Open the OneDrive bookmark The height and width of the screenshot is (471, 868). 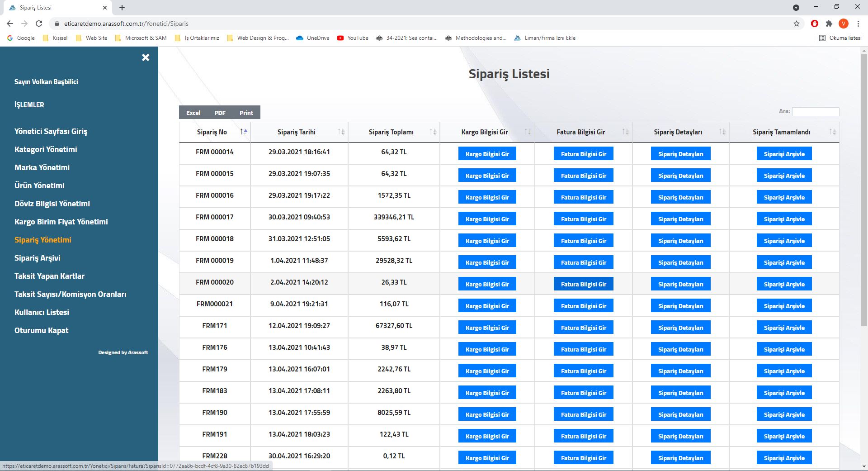pos(312,38)
